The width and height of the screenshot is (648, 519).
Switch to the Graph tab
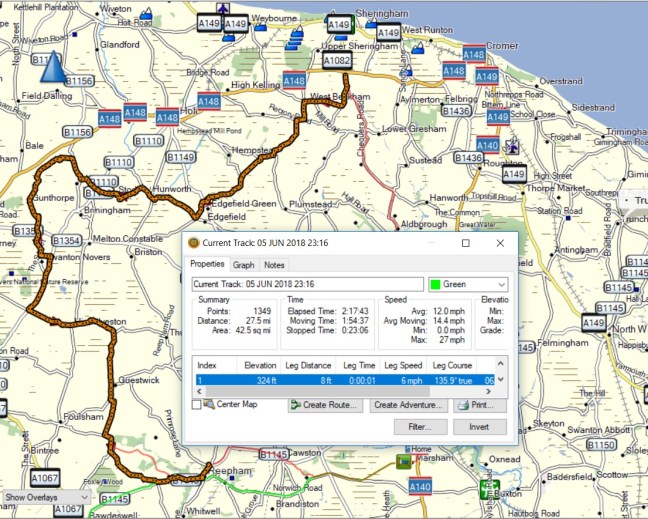243,265
